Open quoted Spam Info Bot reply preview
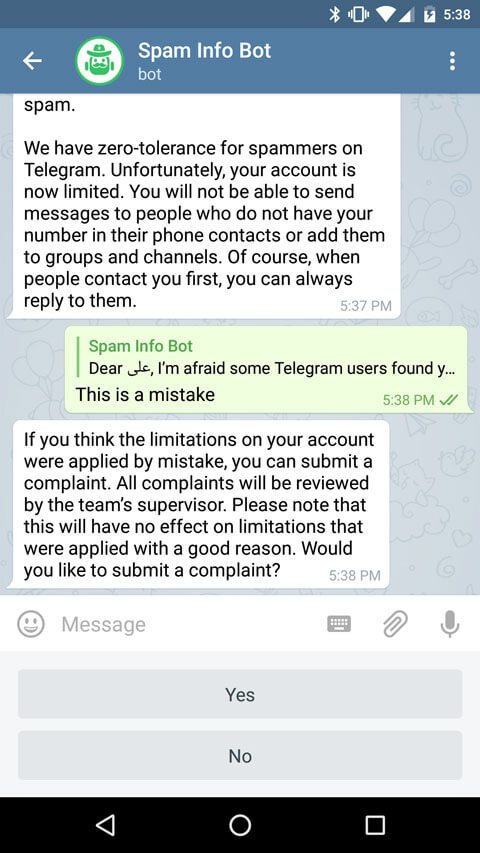The width and height of the screenshot is (480, 853). [268, 357]
